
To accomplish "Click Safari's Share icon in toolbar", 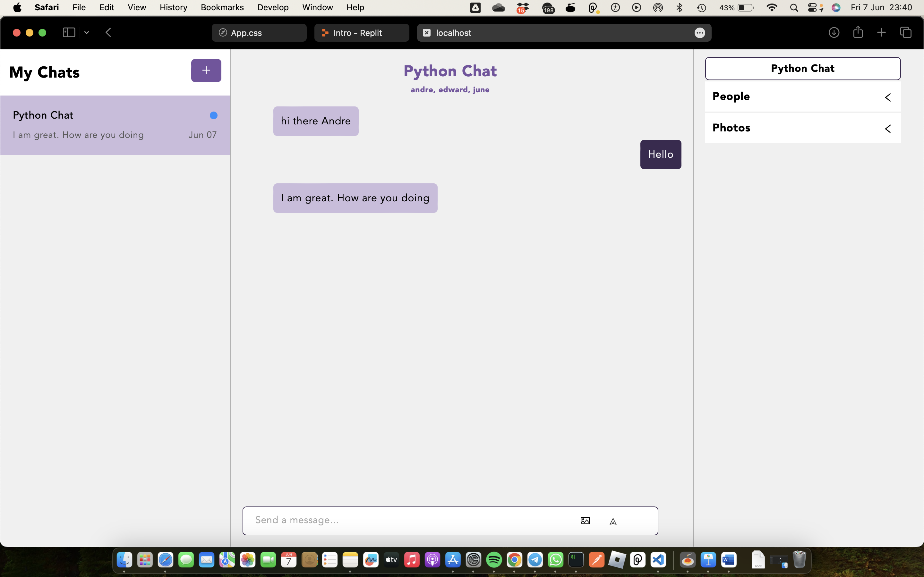I will point(858,32).
